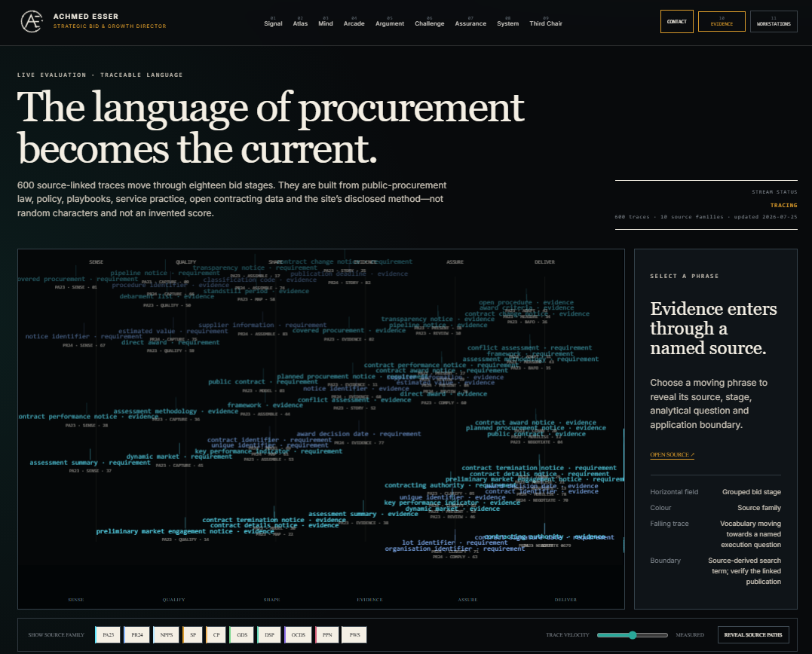Viewport: 812px width, 654px height.
Task: Go to the Assurance section
Action: coord(470,22)
